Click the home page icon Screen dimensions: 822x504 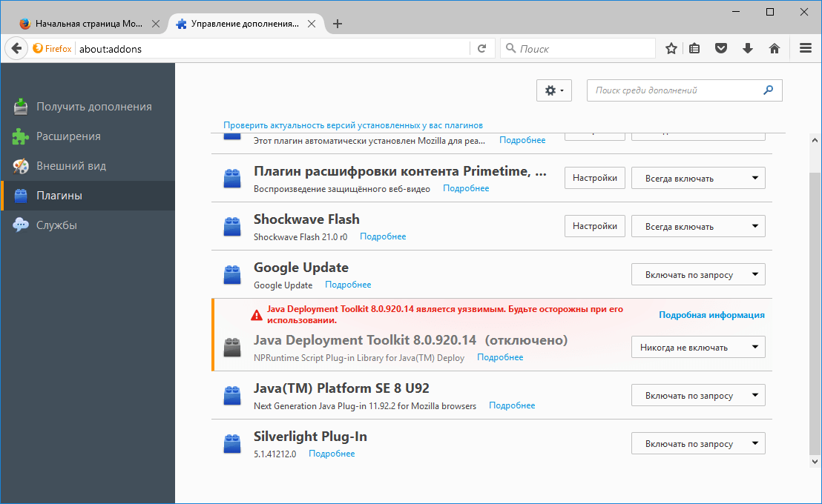(x=775, y=47)
